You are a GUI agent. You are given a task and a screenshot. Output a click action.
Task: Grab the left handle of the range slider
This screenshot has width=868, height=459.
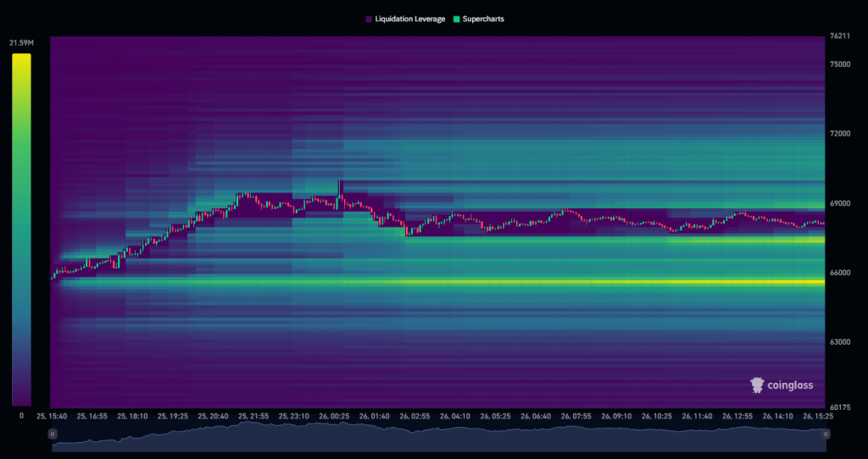[x=53, y=433]
